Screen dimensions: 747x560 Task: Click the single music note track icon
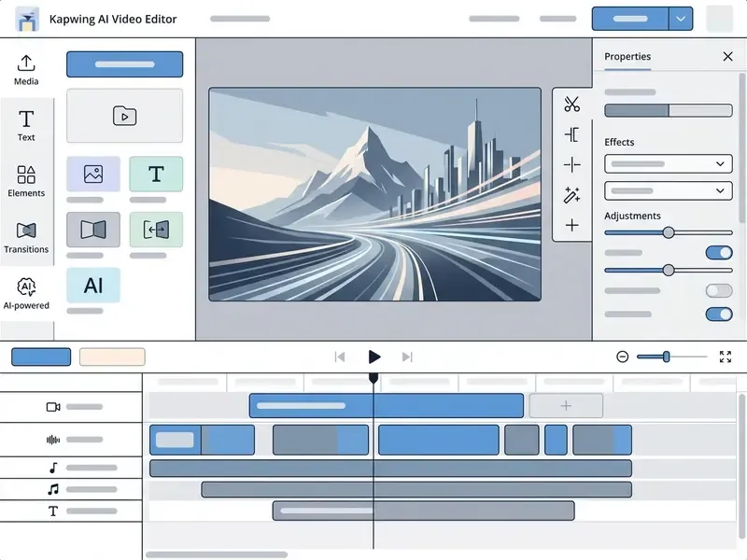pyautogui.click(x=53, y=468)
